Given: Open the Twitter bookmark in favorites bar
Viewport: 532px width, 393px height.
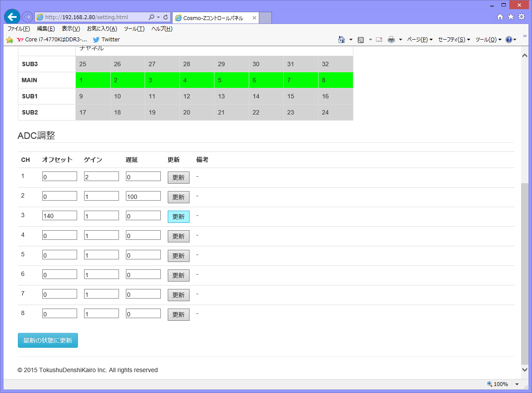Looking at the screenshot, I should click(106, 40).
